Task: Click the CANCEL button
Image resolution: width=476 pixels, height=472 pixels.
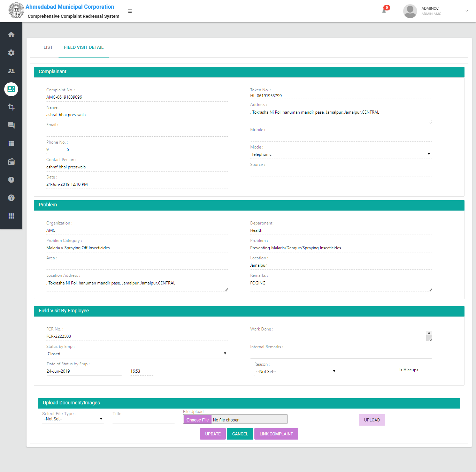Action: [x=240, y=434]
